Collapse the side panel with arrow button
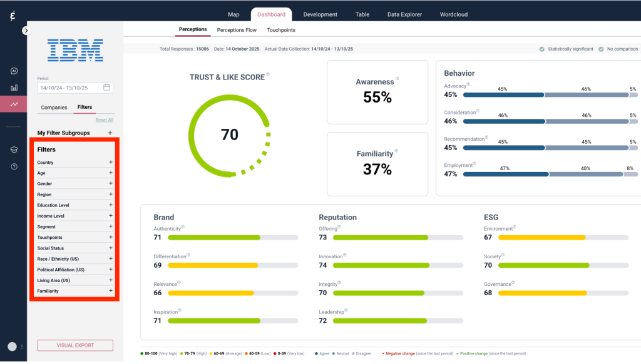The height and width of the screenshot is (364, 641). click(x=26, y=30)
